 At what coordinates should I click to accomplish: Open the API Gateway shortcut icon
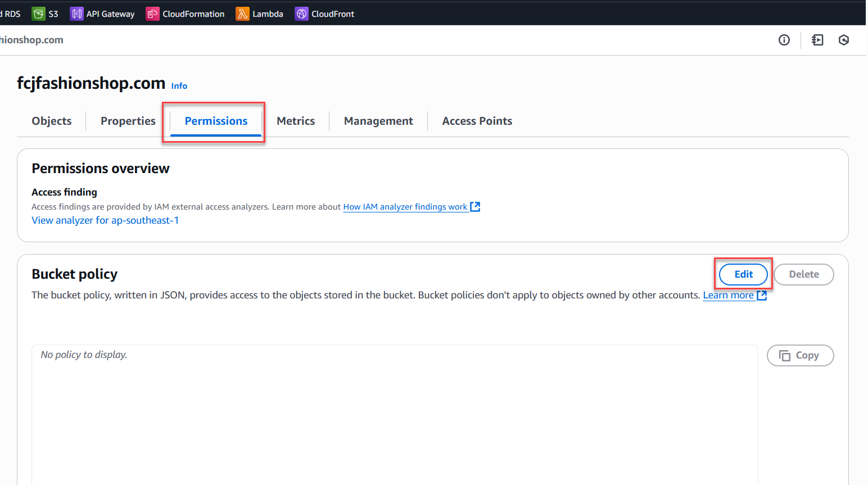click(x=76, y=13)
